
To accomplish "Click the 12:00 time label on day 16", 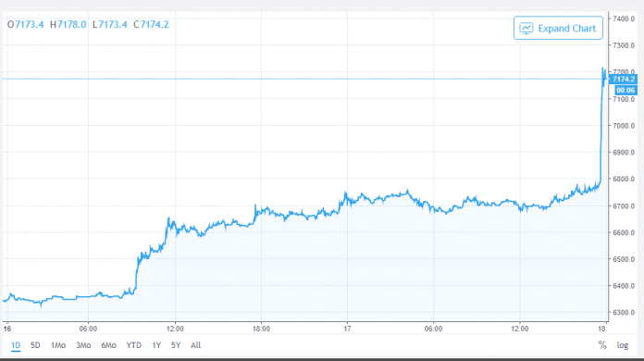I will click(175, 329).
